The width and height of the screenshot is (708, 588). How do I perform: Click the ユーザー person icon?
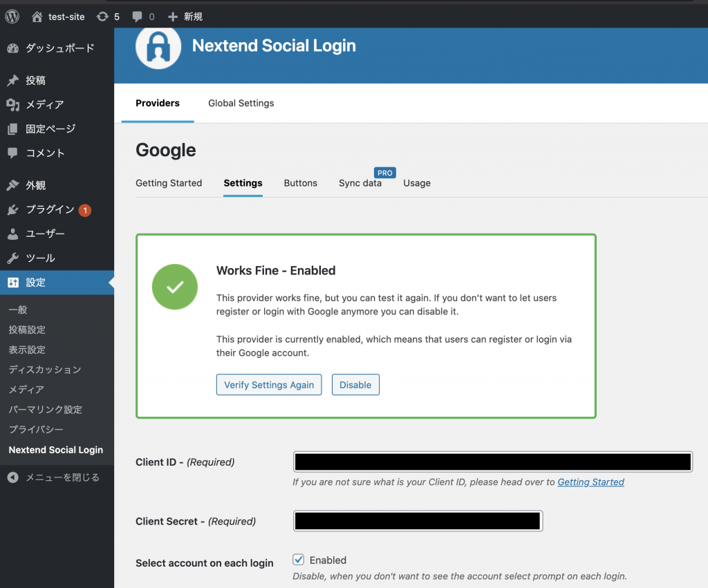point(12,234)
